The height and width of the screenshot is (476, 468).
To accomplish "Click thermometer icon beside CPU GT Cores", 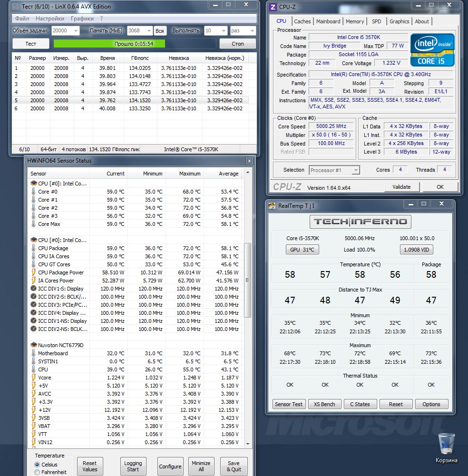I will tap(33, 264).
